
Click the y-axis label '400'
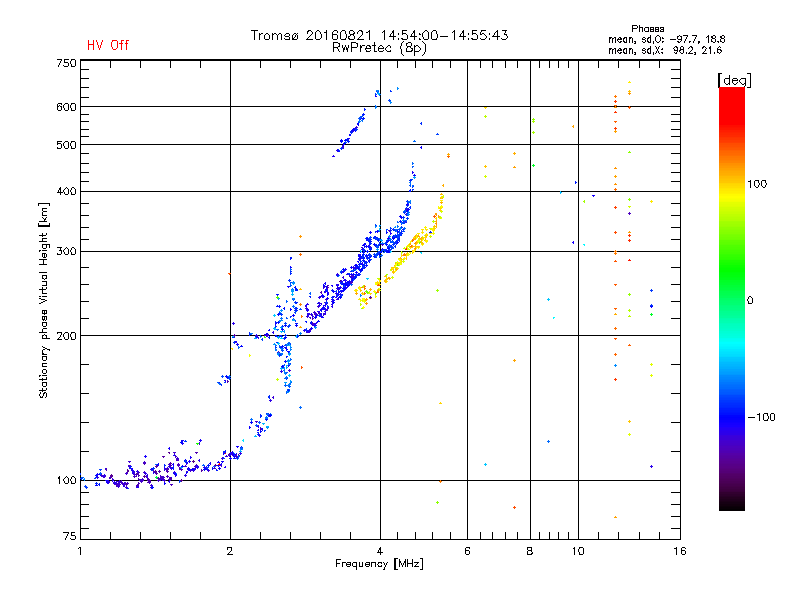66,191
